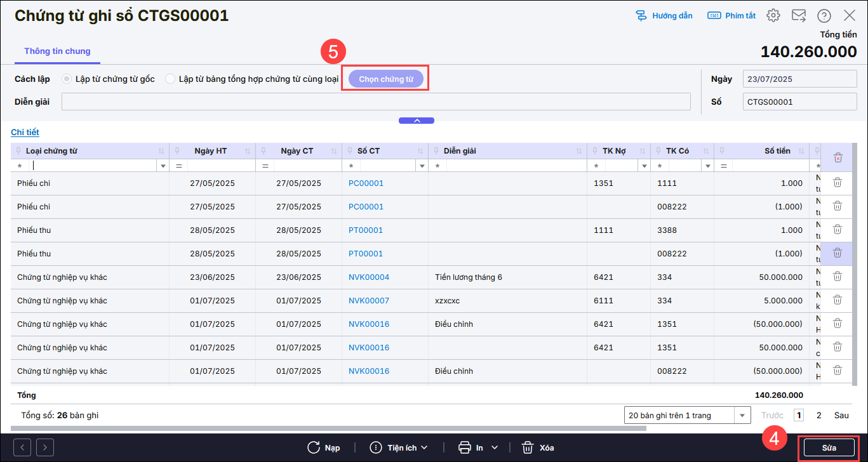Pin the Loại chứng từ column
This screenshot has width=868, height=462.
18,151
